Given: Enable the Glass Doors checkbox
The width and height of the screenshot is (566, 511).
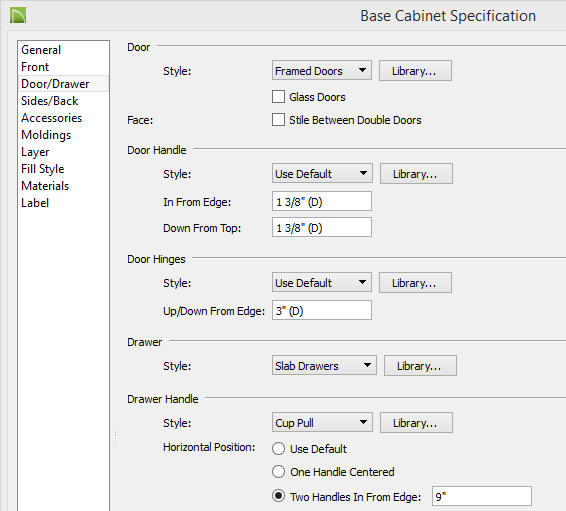Looking at the screenshot, I should (278, 97).
